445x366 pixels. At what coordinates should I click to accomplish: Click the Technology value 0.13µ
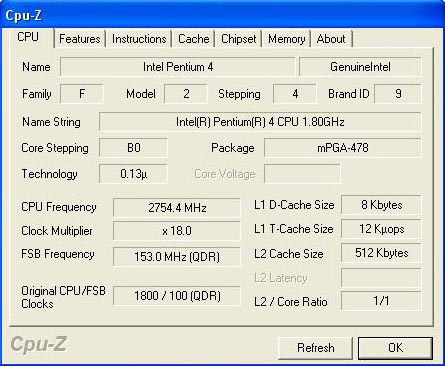coord(133,174)
